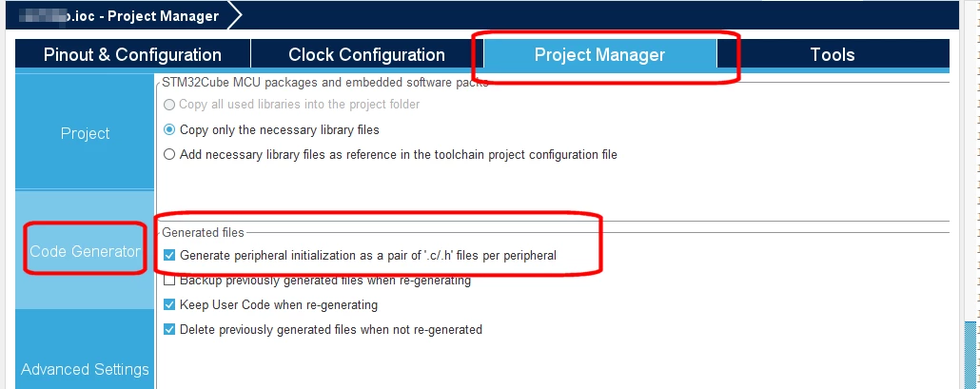The height and width of the screenshot is (389, 980).
Task: Choose 'Copy only the necessary library files'
Action: [169, 130]
